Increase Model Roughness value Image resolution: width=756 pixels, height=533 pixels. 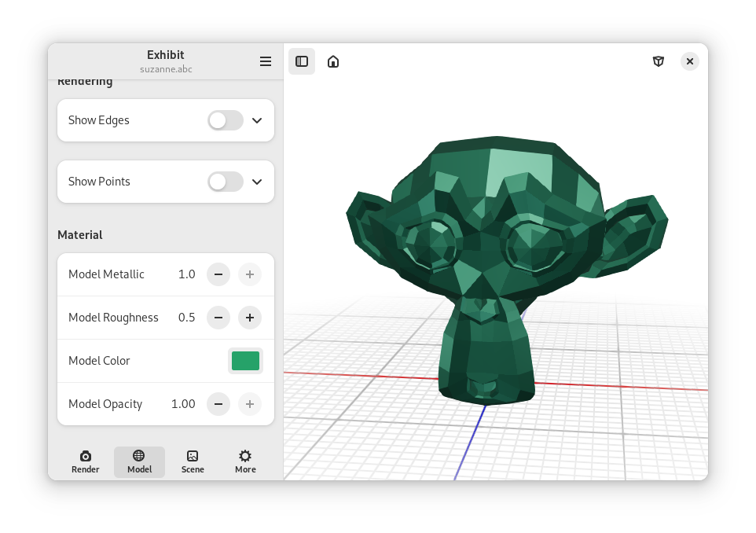(x=250, y=318)
